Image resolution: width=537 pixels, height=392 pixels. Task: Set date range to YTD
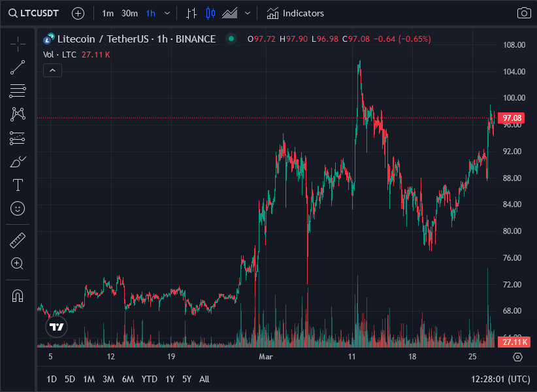150,380
